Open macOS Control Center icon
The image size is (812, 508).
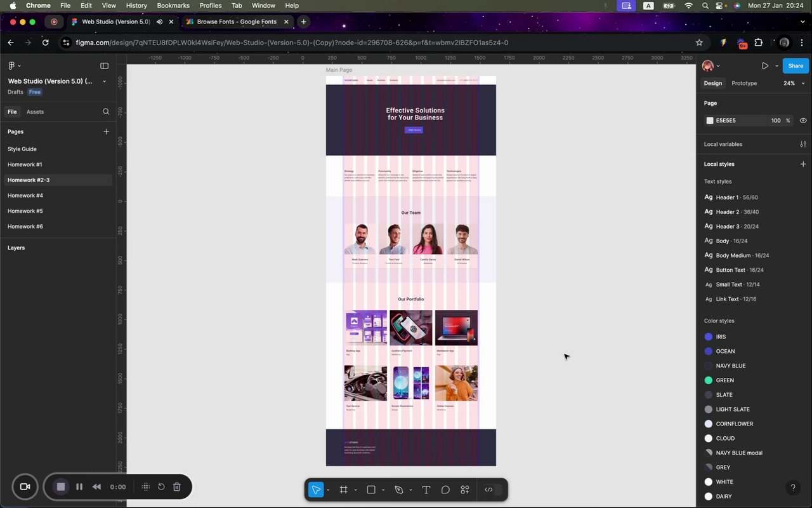click(721, 6)
